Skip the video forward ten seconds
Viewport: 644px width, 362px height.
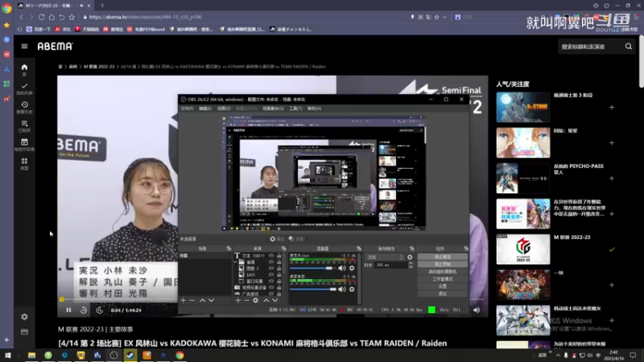[x=99, y=311]
